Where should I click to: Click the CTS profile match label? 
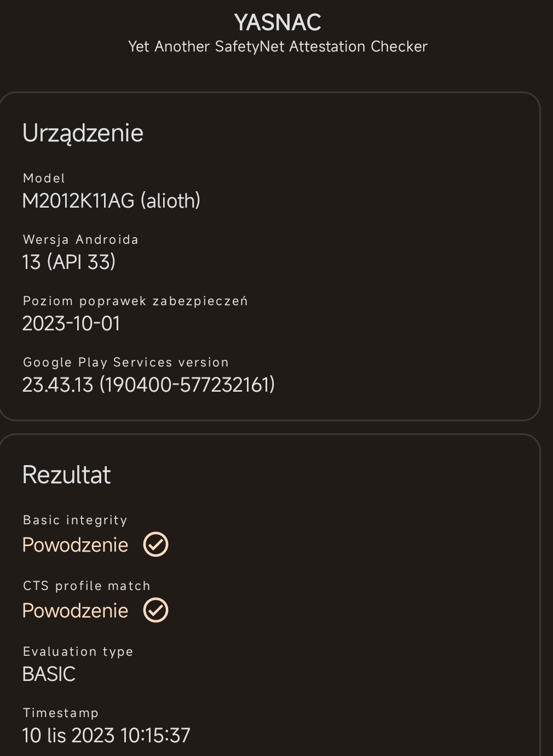pos(87,586)
